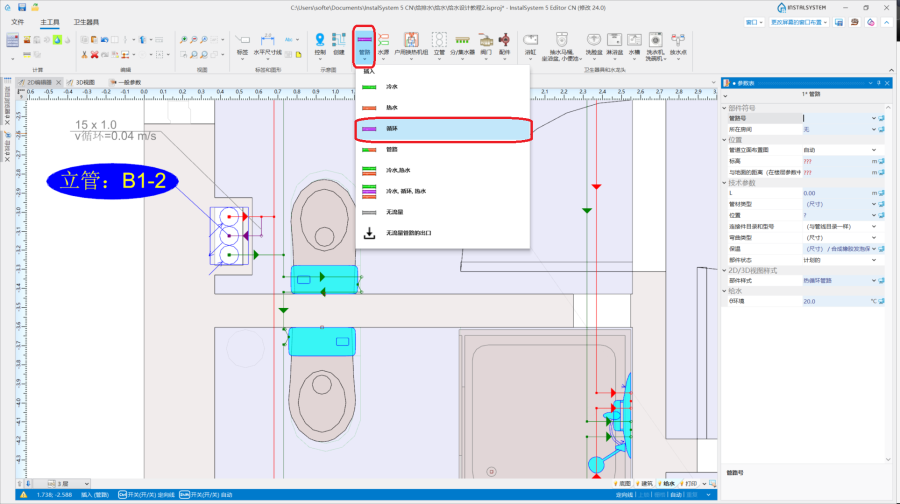Switch to the 卫生器具 ribbon tab
900x504 pixels.
pyautogui.click(x=86, y=21)
